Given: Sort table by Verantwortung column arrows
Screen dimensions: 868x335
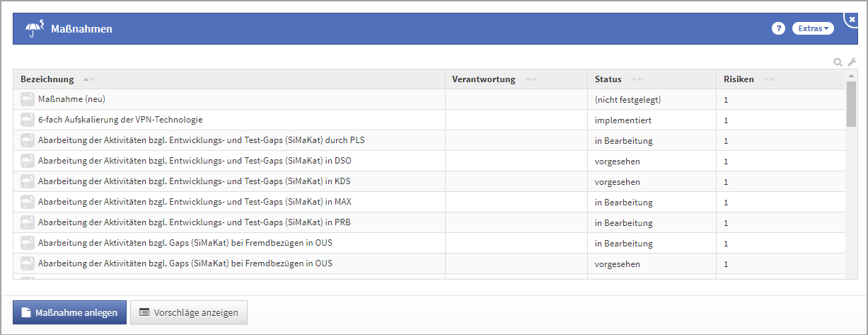Looking at the screenshot, I should 531,79.
